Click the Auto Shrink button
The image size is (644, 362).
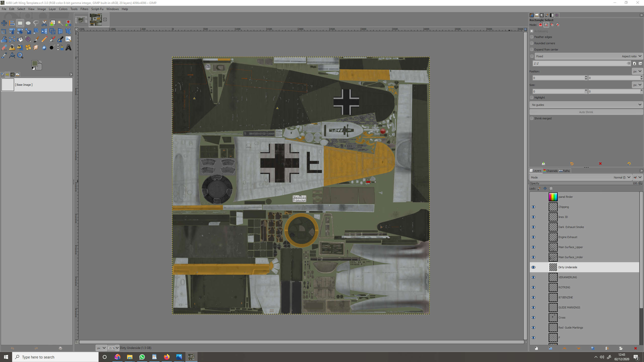[x=586, y=112]
